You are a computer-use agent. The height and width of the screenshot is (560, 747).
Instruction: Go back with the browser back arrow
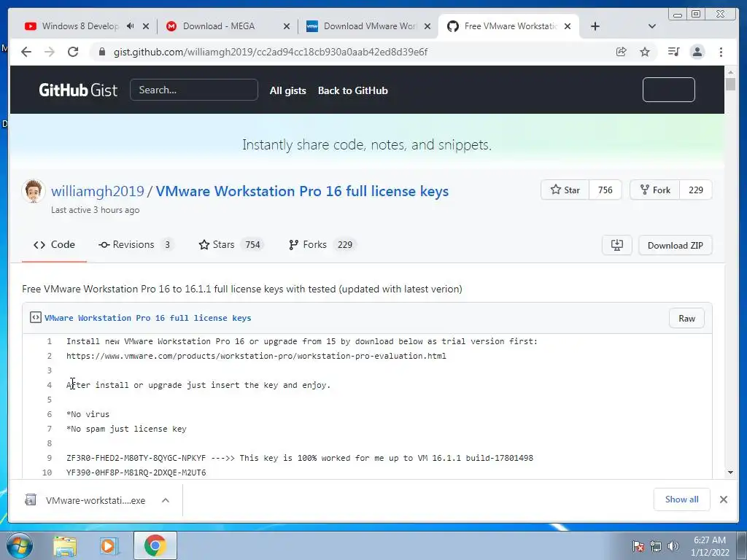coord(26,52)
